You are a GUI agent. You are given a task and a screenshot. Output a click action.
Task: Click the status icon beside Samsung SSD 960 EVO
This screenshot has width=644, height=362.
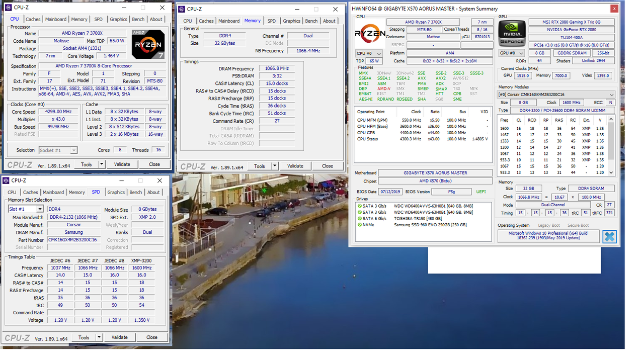(359, 225)
